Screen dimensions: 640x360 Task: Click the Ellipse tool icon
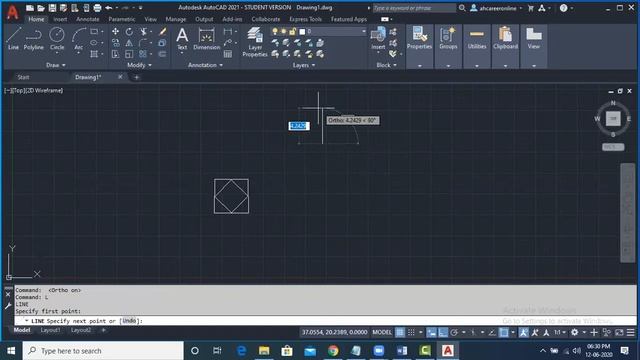(x=94, y=42)
